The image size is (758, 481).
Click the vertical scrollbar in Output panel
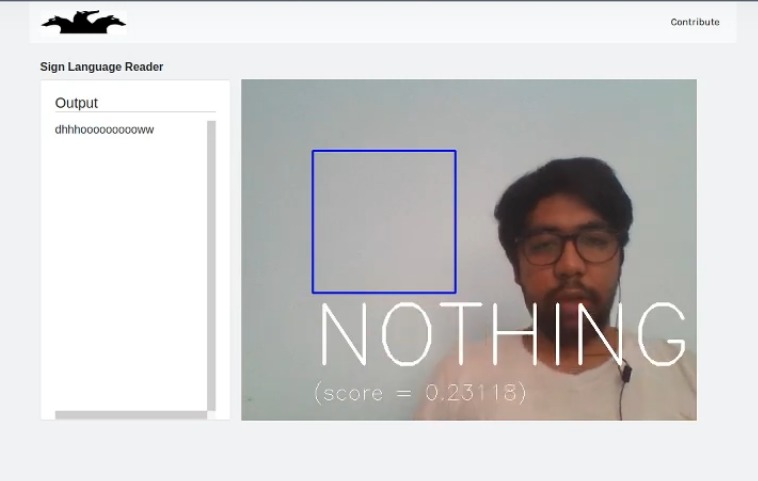211,265
